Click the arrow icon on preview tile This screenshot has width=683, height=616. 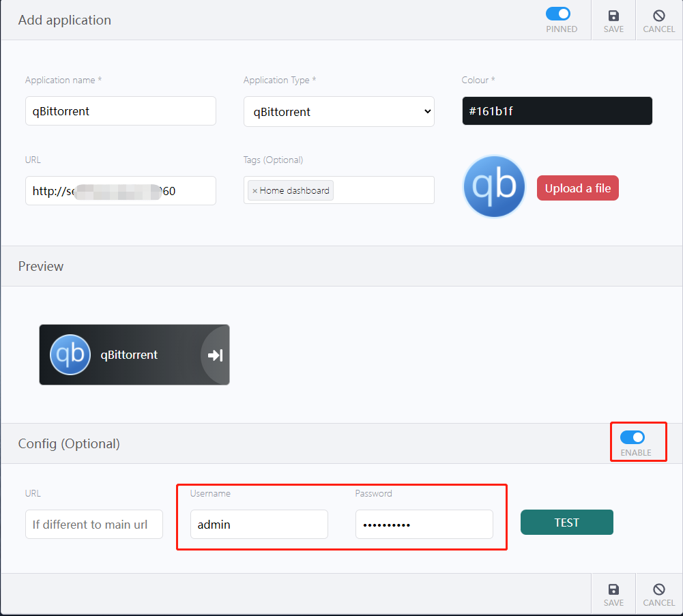[215, 355]
